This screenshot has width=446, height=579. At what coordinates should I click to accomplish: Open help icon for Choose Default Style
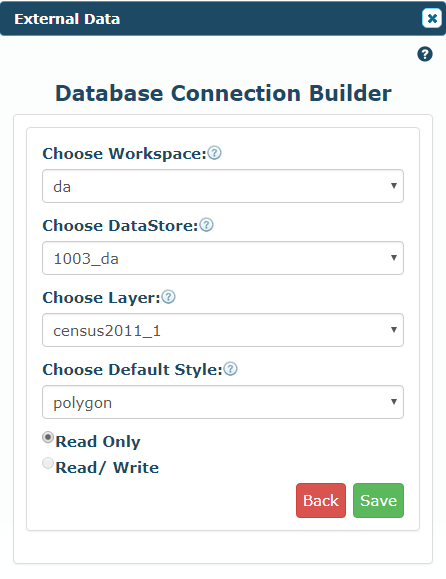230,369
